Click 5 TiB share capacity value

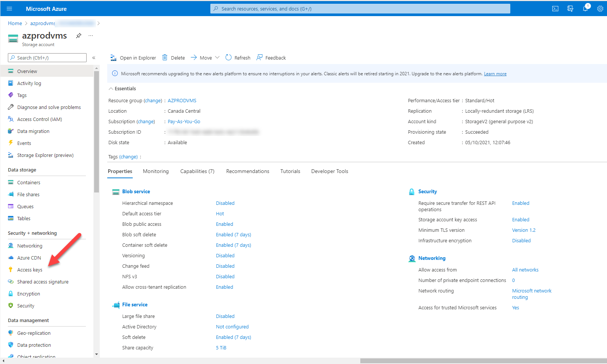click(221, 348)
